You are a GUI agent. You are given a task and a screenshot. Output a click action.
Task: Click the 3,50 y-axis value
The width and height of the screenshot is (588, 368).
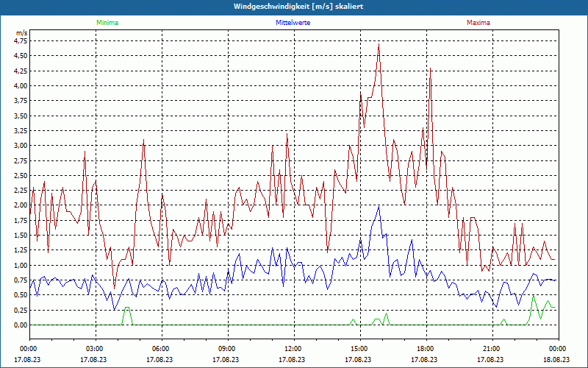[21, 116]
